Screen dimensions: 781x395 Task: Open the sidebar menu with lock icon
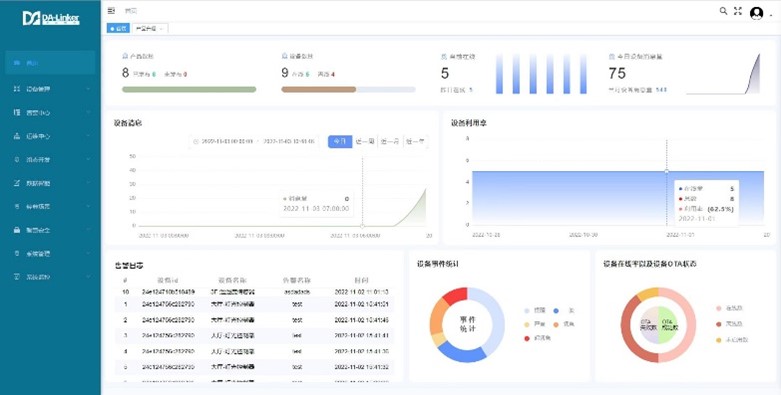tap(50, 230)
